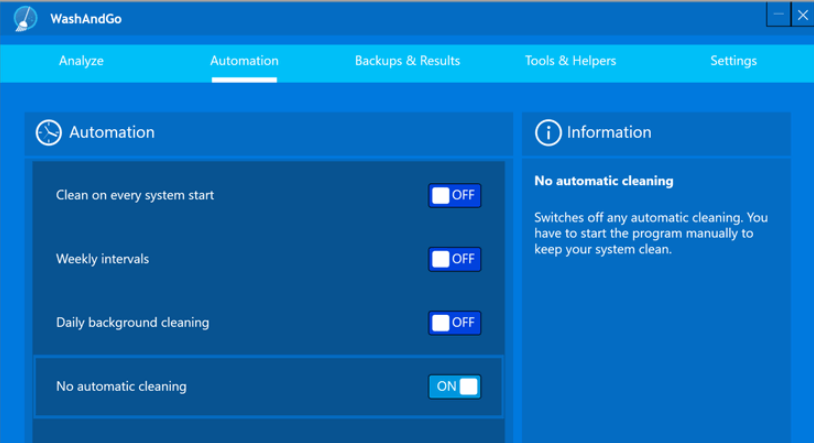814x443 pixels.
Task: Enable Clean on every system start toggle
Action: pos(454,195)
